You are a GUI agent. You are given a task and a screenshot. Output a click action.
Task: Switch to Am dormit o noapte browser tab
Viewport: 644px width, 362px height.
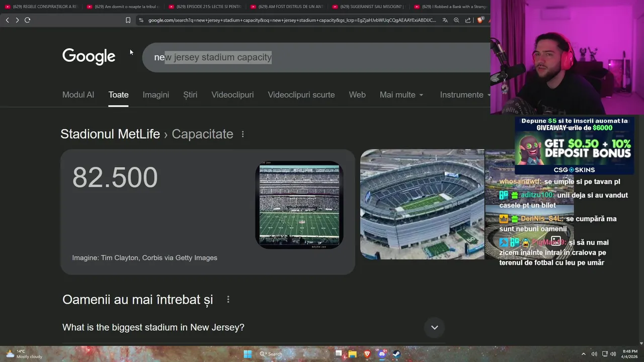[x=123, y=7]
